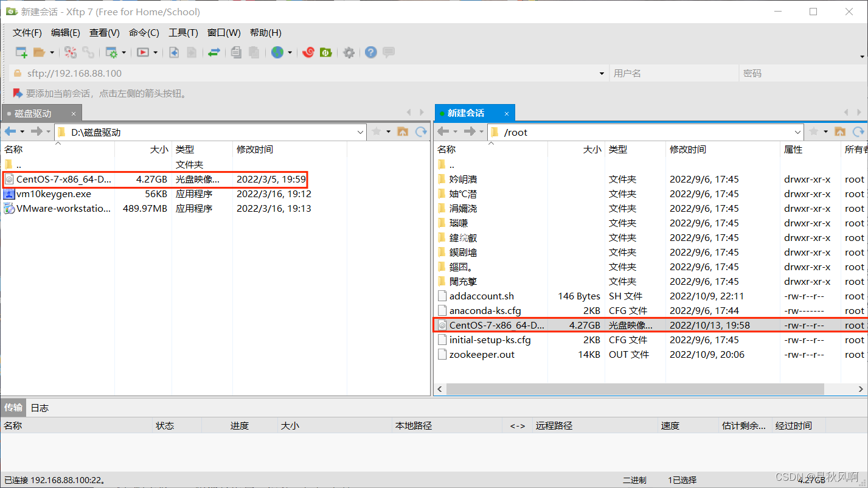This screenshot has height=488, width=868.
Task: Open local pane favorites star dropdown
Action: pos(388,131)
